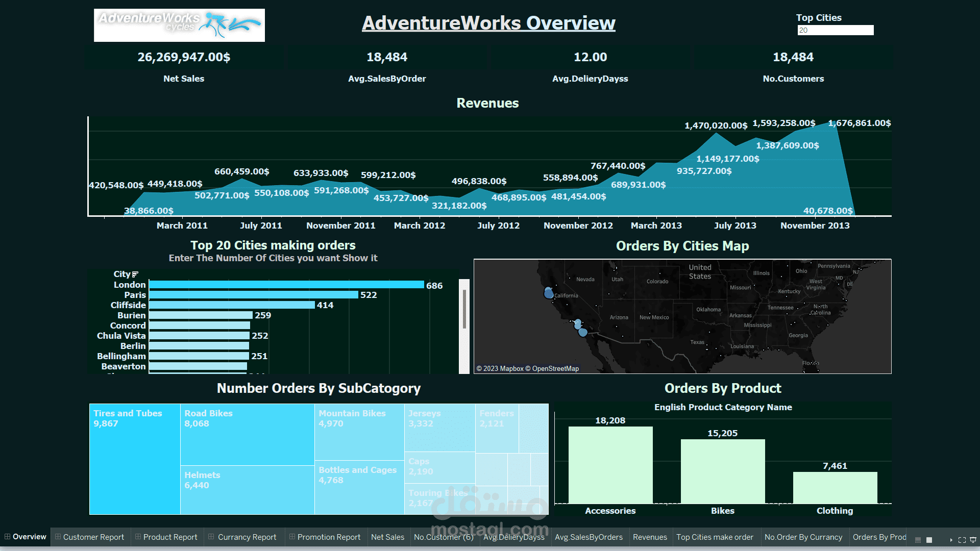Screen dimensions: 980x551
Task: Select the Accessories bar in product chart
Action: point(610,465)
